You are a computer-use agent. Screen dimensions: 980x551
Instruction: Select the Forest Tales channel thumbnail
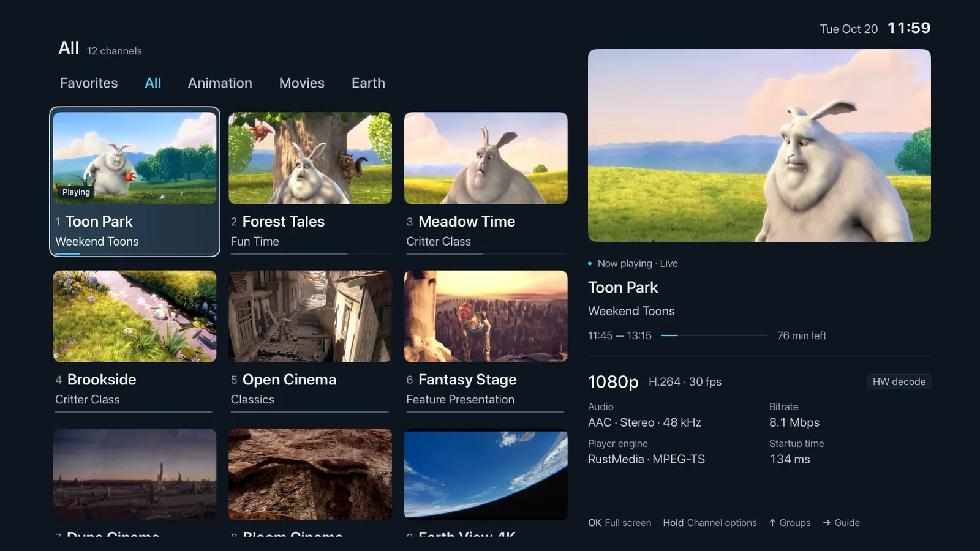[x=310, y=158]
